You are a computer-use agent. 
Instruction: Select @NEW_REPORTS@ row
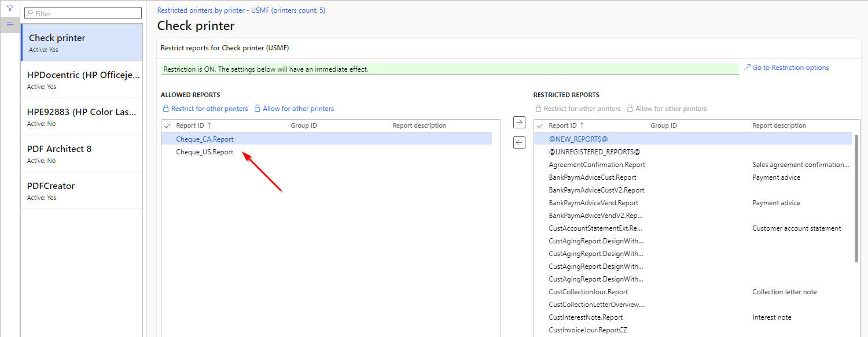coord(693,139)
